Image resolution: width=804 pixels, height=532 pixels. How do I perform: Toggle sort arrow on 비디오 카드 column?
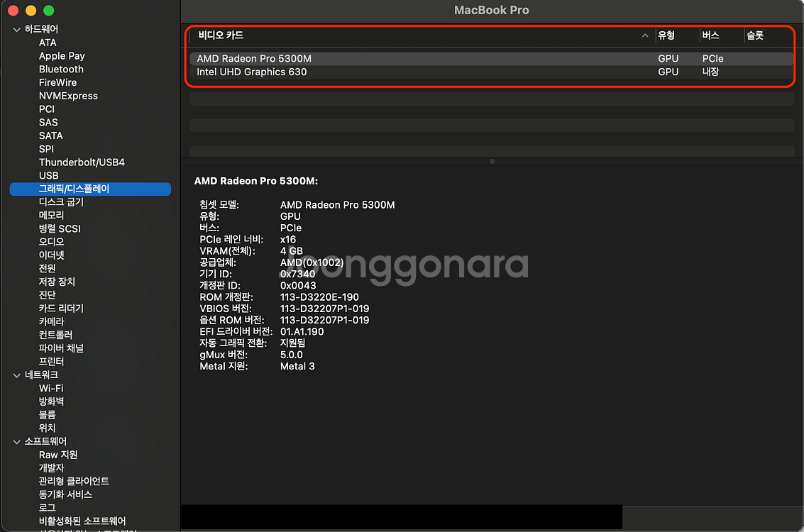(645, 36)
